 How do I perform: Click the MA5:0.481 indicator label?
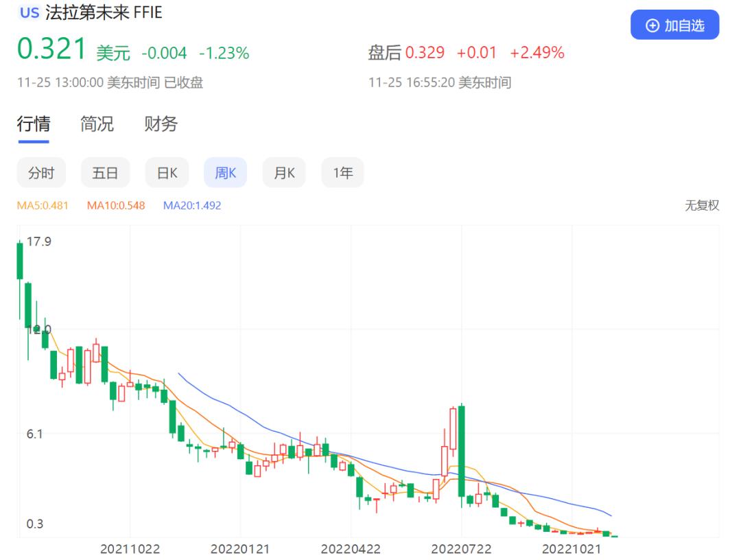(43, 206)
